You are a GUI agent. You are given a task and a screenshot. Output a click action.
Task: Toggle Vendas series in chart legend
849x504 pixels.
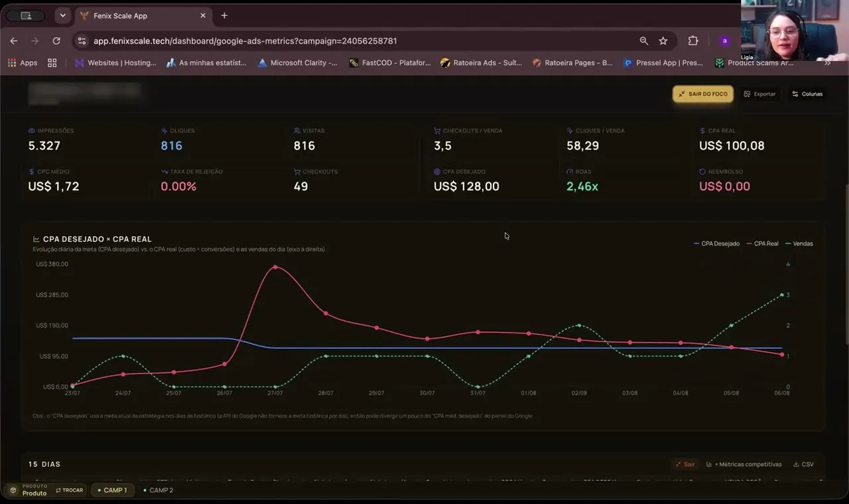point(799,243)
